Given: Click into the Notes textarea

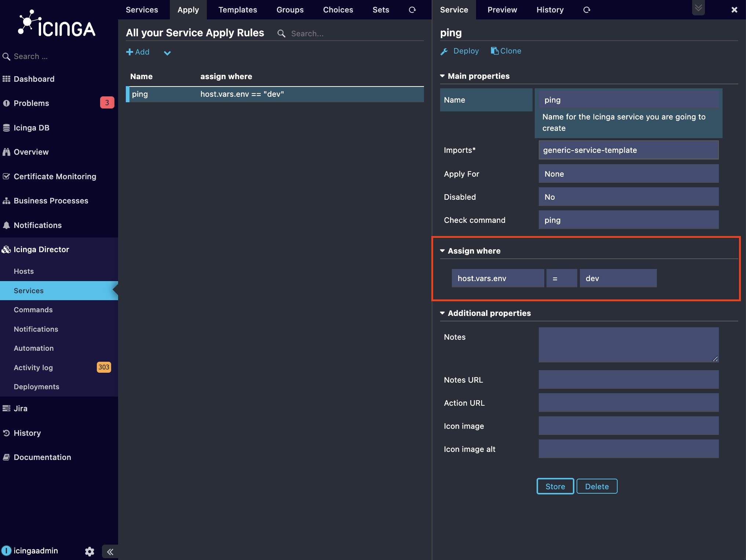Looking at the screenshot, I should [629, 345].
